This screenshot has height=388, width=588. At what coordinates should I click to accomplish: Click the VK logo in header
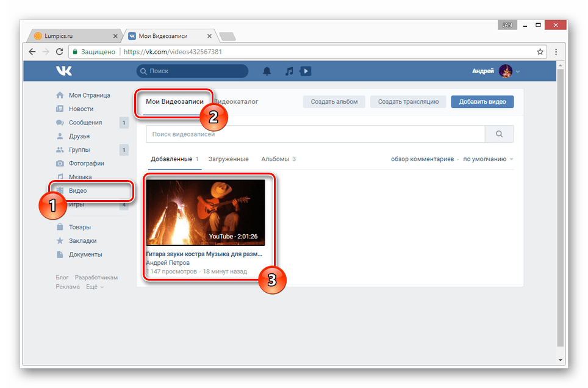(x=64, y=71)
